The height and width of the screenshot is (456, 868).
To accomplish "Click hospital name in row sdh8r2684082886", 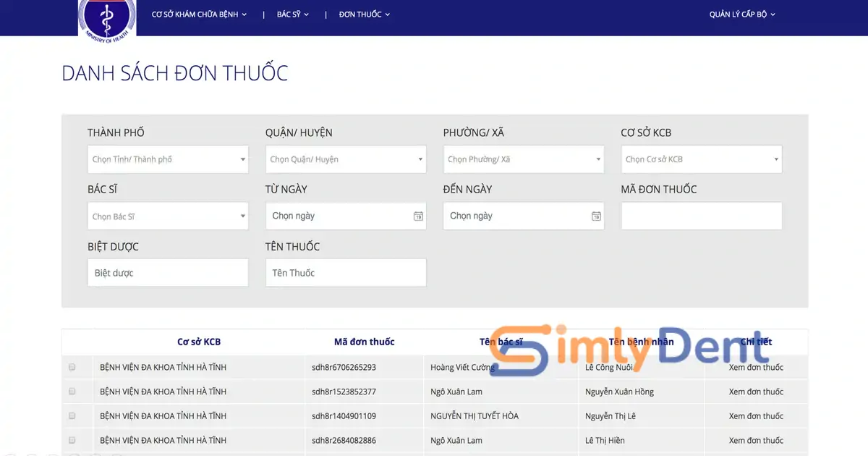I will pyautogui.click(x=163, y=440).
